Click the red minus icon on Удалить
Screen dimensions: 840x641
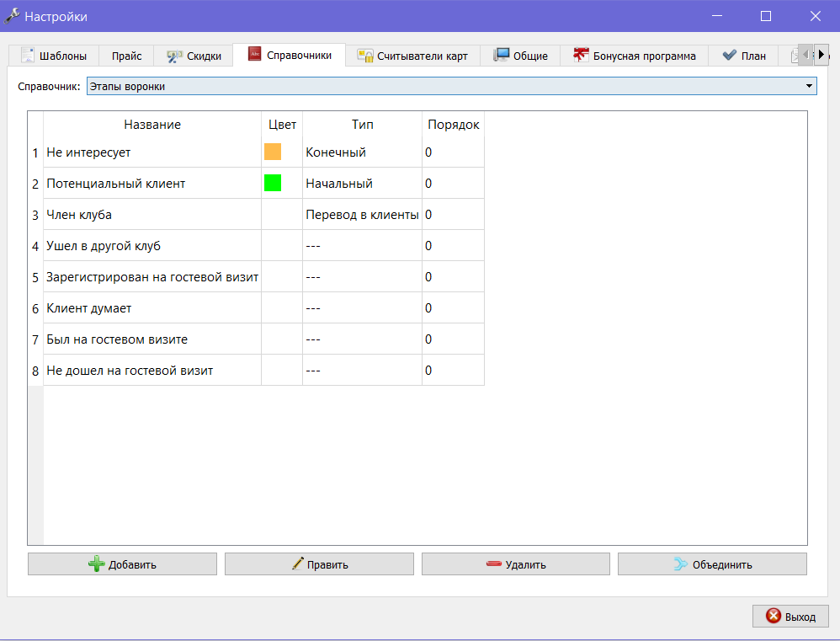click(x=494, y=564)
